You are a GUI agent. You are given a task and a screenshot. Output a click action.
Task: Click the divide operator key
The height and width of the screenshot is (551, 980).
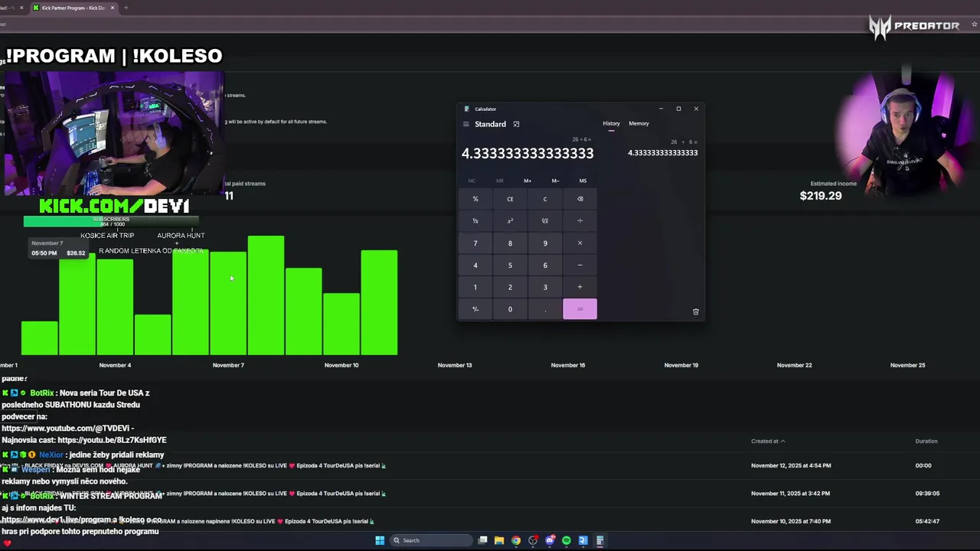(580, 221)
